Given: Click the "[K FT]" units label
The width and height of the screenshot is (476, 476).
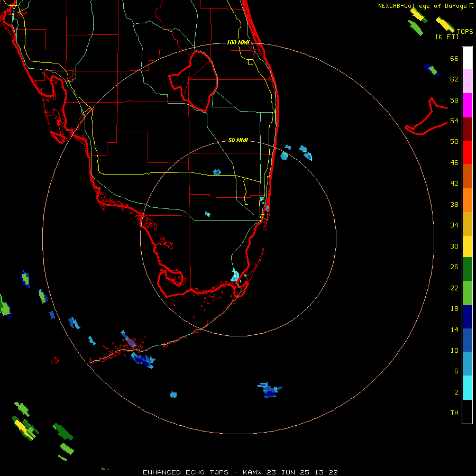Looking at the screenshot, I should pos(447,36).
